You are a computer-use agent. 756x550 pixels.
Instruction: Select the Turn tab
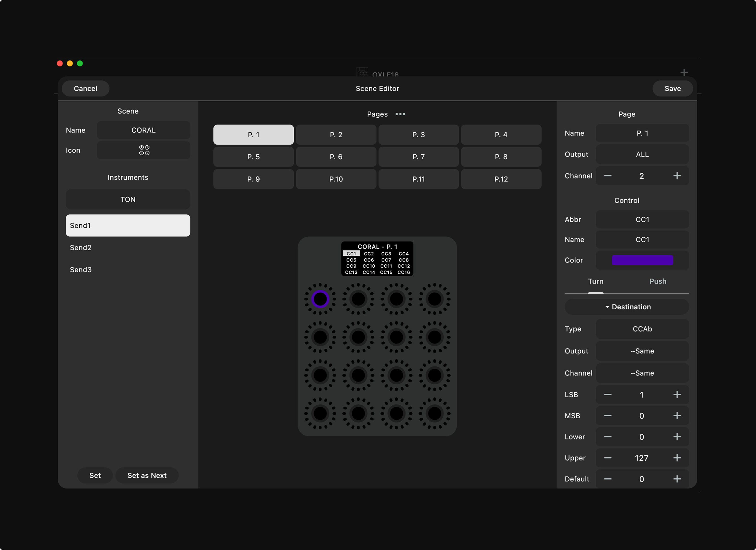pos(596,281)
